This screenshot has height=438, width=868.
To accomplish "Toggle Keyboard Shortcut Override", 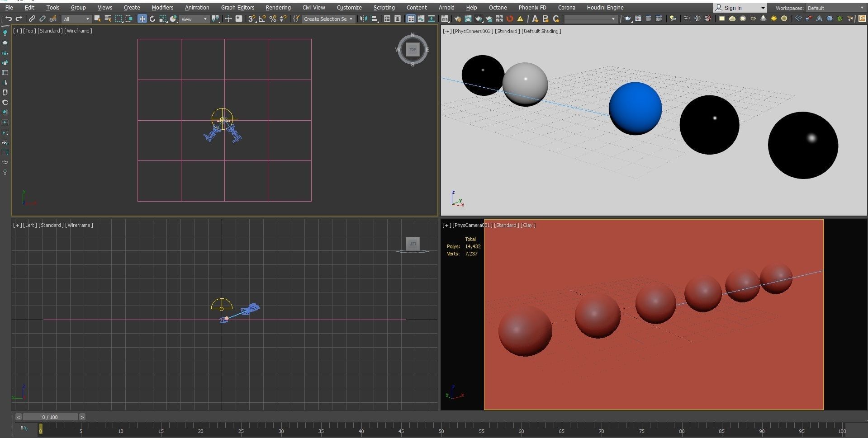I will [239, 19].
